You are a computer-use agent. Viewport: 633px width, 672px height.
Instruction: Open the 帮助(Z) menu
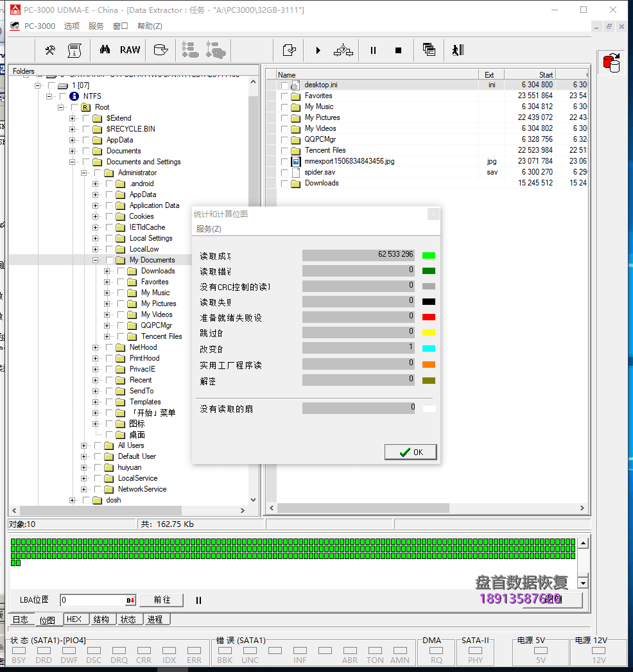click(x=150, y=26)
